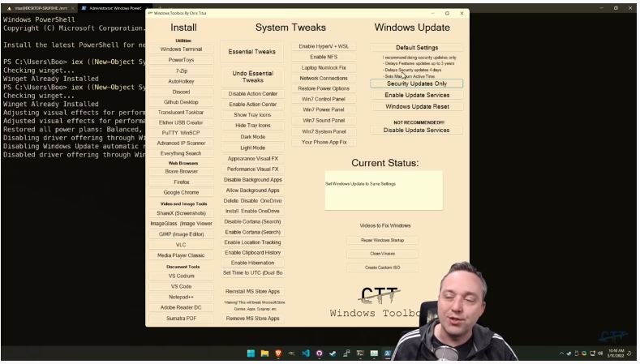This screenshot has height=364, width=640.
Task: Install Github Desktop
Action: (181, 102)
